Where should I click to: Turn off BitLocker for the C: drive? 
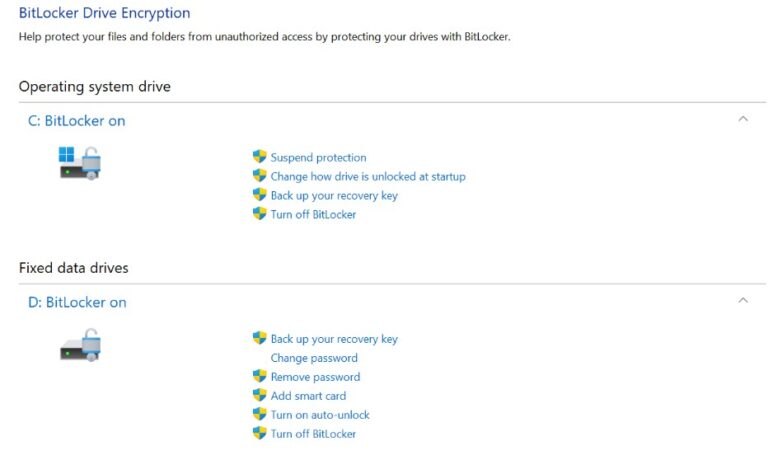(x=313, y=215)
